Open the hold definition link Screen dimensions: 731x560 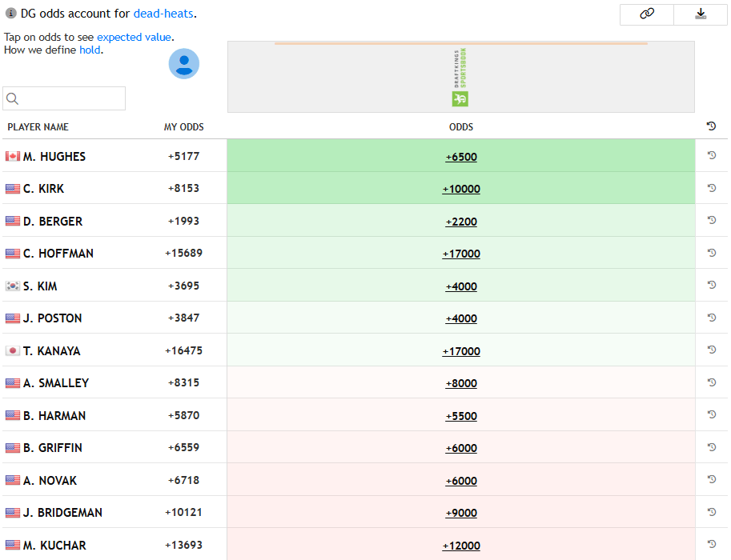(90, 50)
